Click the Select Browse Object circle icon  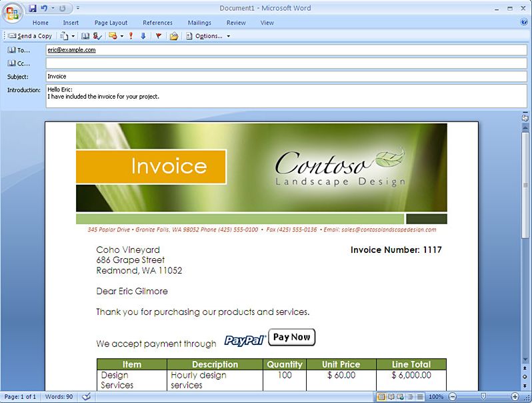click(x=525, y=377)
